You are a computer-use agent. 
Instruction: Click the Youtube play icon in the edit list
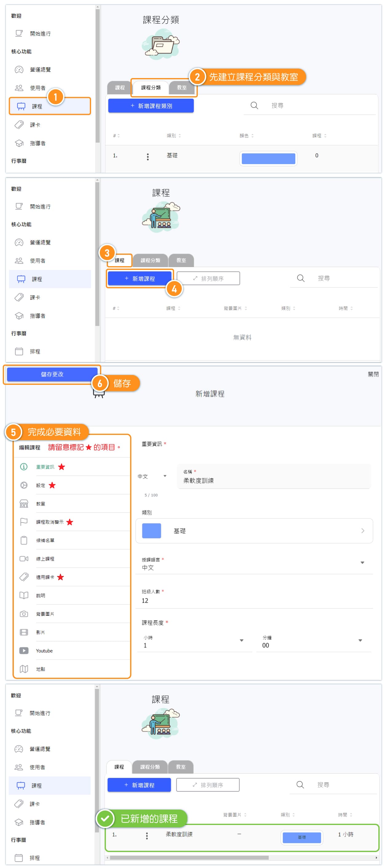tap(24, 650)
